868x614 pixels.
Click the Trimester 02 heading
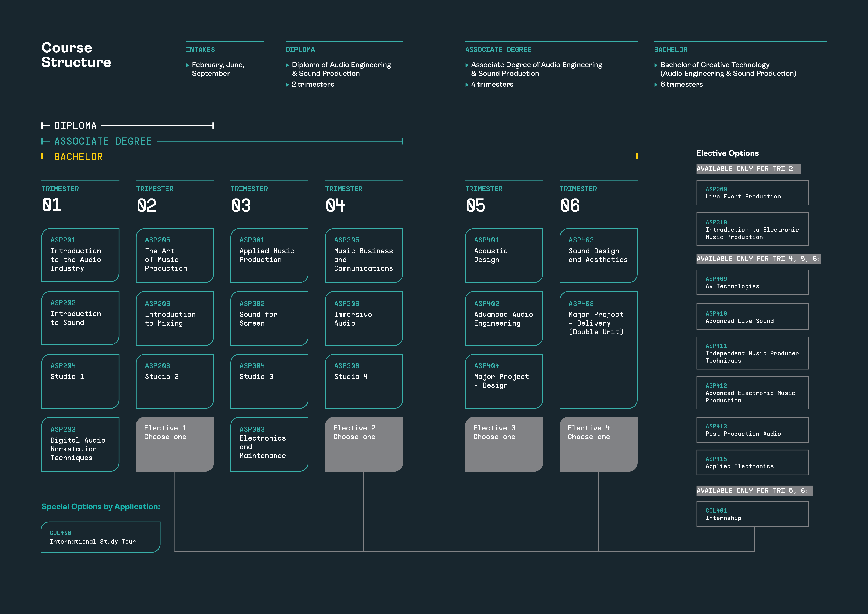(155, 199)
